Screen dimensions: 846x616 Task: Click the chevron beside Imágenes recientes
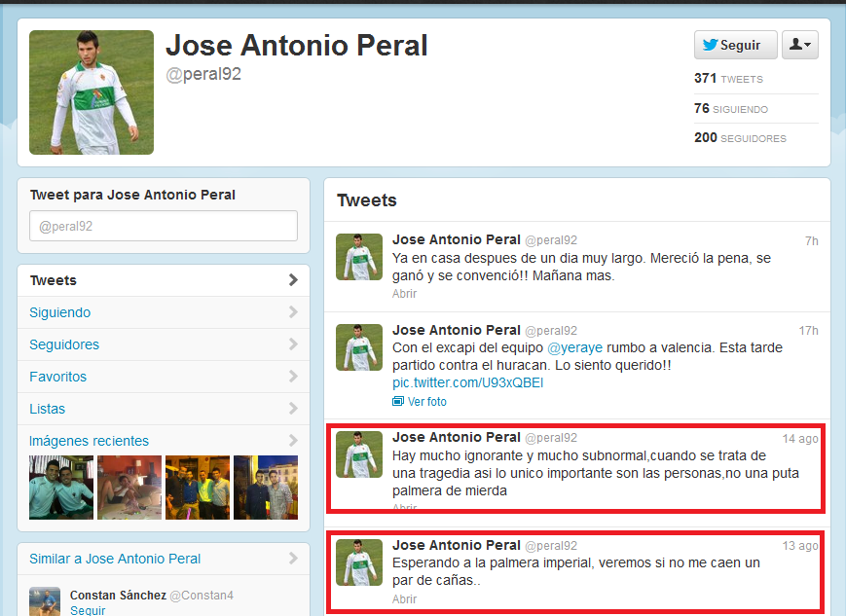[x=293, y=441]
